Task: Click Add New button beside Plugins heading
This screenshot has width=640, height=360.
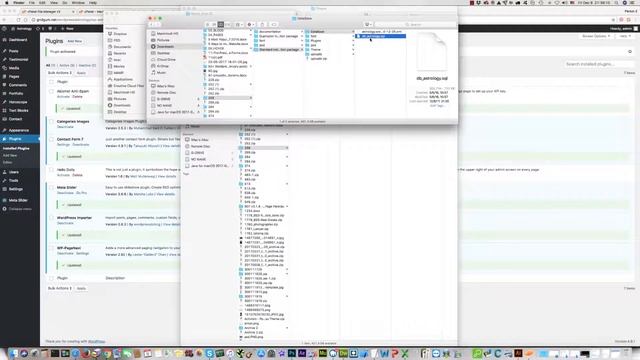Action: [x=75, y=41]
